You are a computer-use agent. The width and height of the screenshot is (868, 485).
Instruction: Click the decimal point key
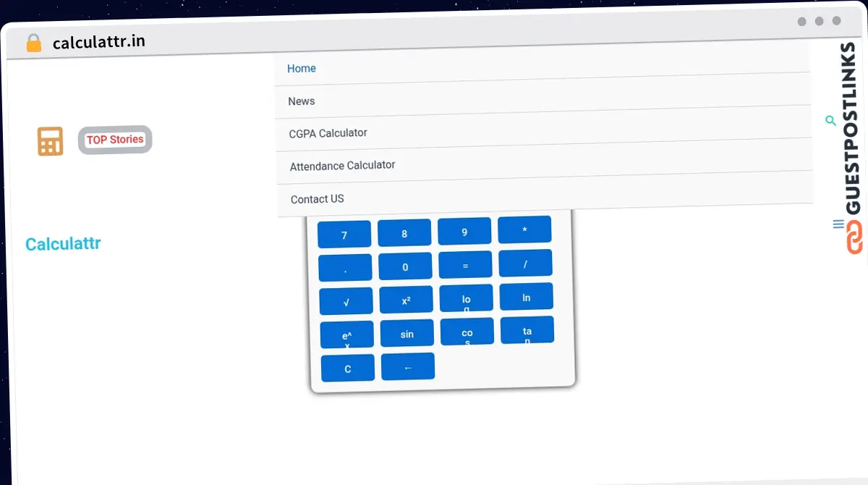coord(345,268)
